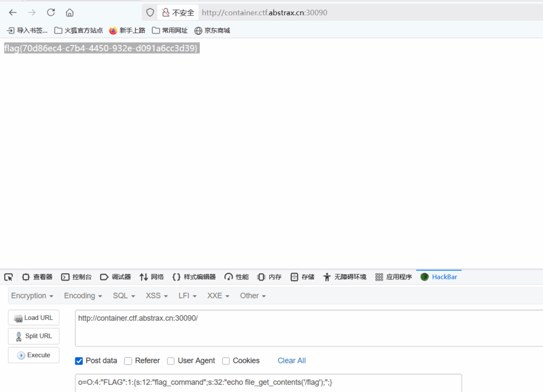The height and width of the screenshot is (392, 543).
Task: Click the browser back arrow
Action: [13, 12]
